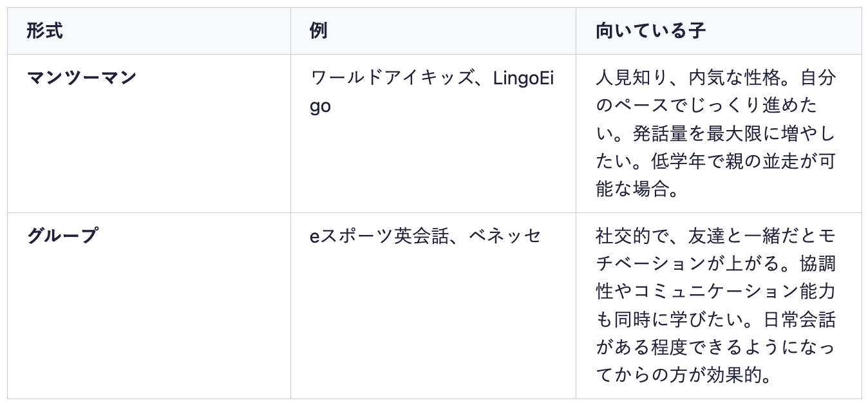Click the 性やコミュニケーション能力 line
Image resolution: width=868 pixels, height=403 pixels.
pyautogui.click(x=715, y=292)
